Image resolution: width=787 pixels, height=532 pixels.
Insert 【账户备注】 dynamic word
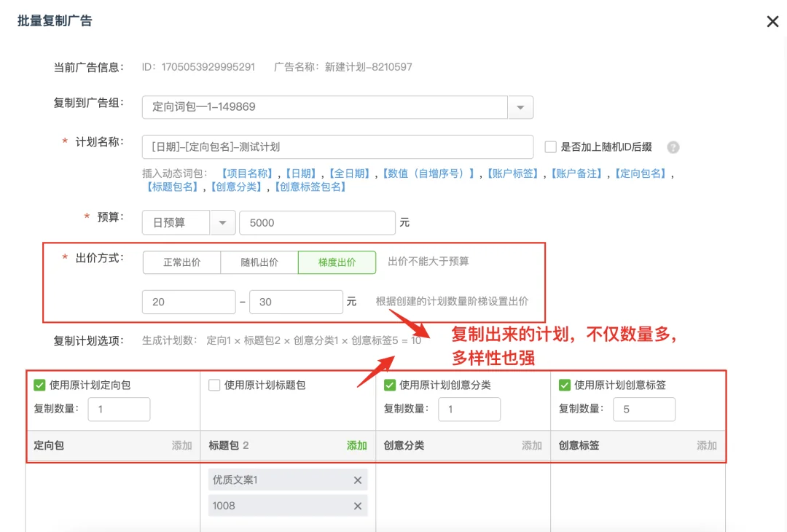tap(576, 173)
